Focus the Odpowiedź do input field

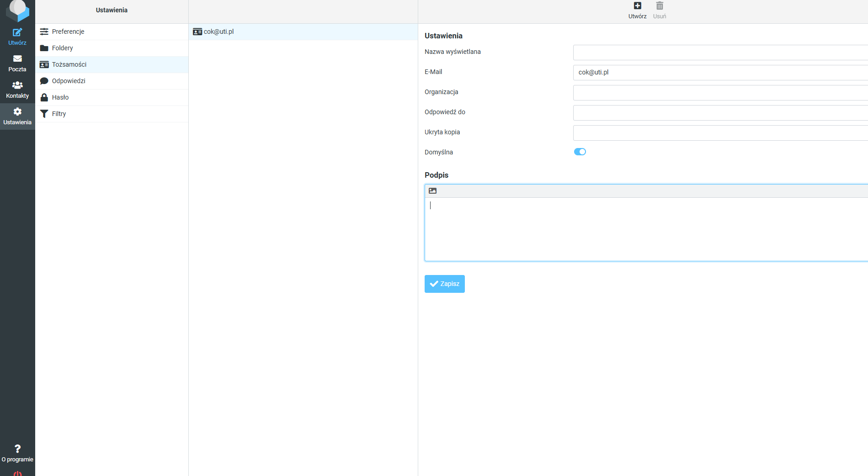coord(720,113)
